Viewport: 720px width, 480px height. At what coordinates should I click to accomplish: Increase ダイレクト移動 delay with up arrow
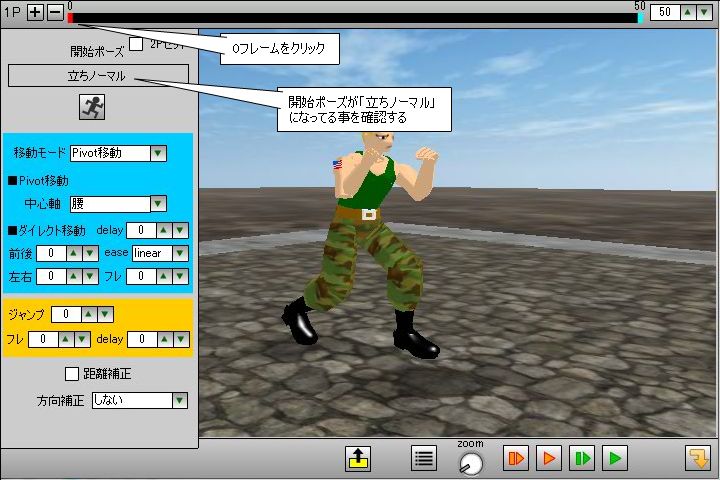164,230
